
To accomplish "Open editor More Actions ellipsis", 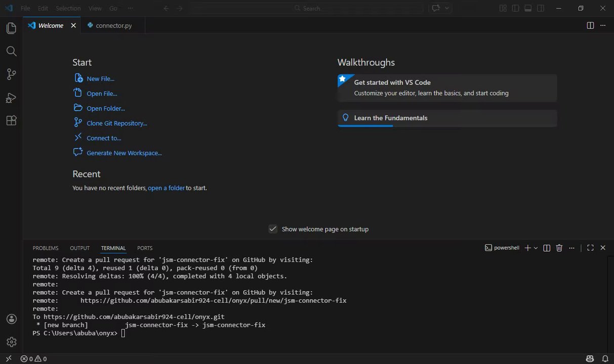I will coord(603,25).
